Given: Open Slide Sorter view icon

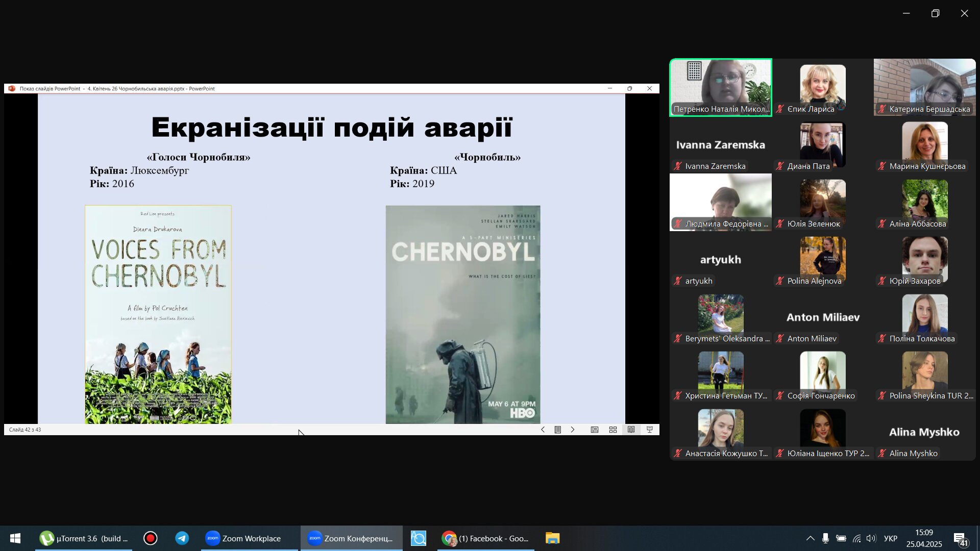Looking at the screenshot, I should 613,430.
